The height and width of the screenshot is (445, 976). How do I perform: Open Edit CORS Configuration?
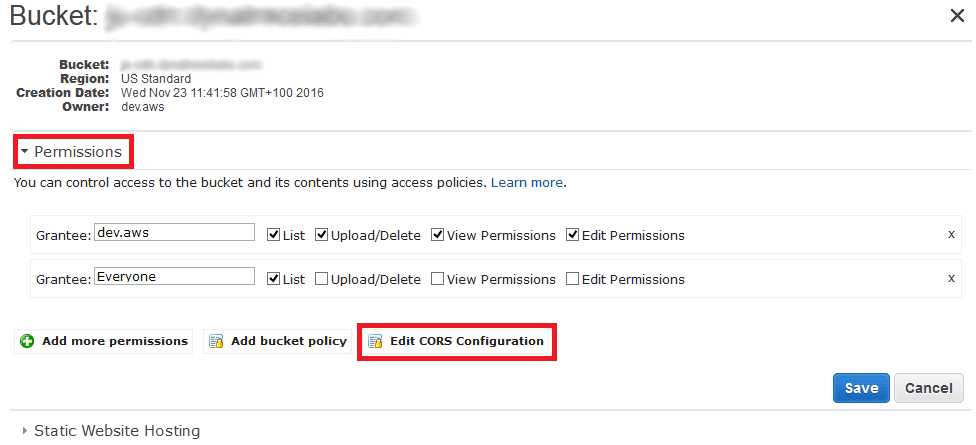pyautogui.click(x=457, y=342)
